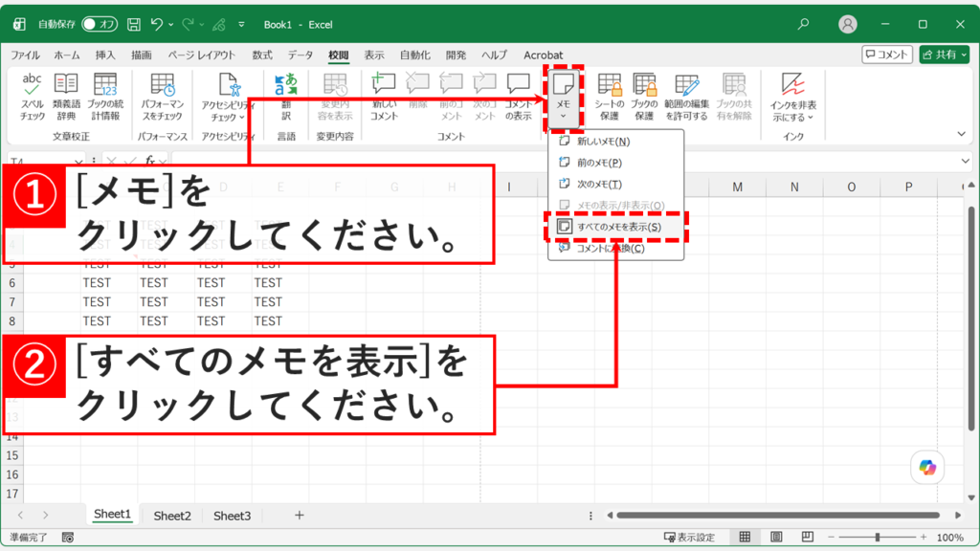This screenshot has height=551, width=980.
Task: Open search with the magnifier icon
Action: (x=803, y=24)
